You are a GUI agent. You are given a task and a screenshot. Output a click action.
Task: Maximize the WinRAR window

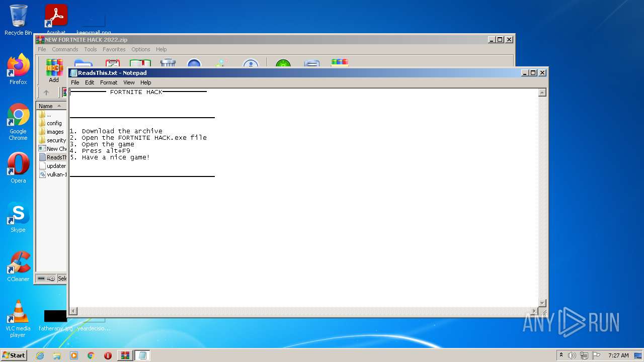click(500, 40)
